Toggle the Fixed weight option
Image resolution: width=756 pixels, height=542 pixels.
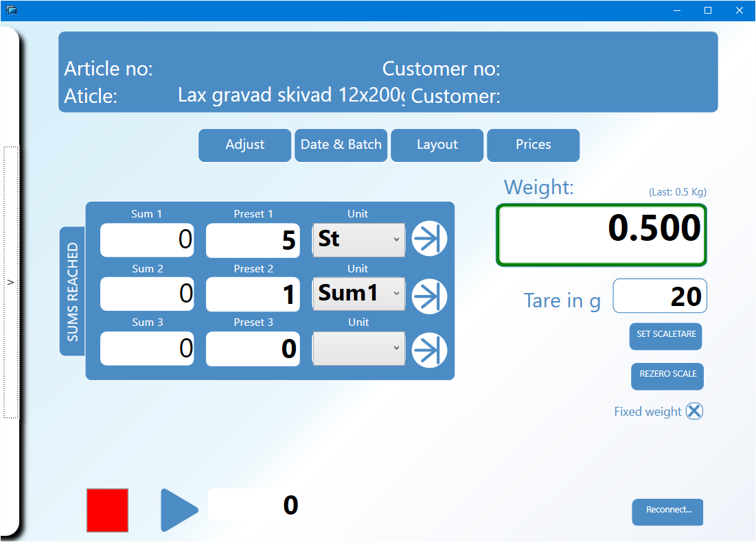pos(694,412)
